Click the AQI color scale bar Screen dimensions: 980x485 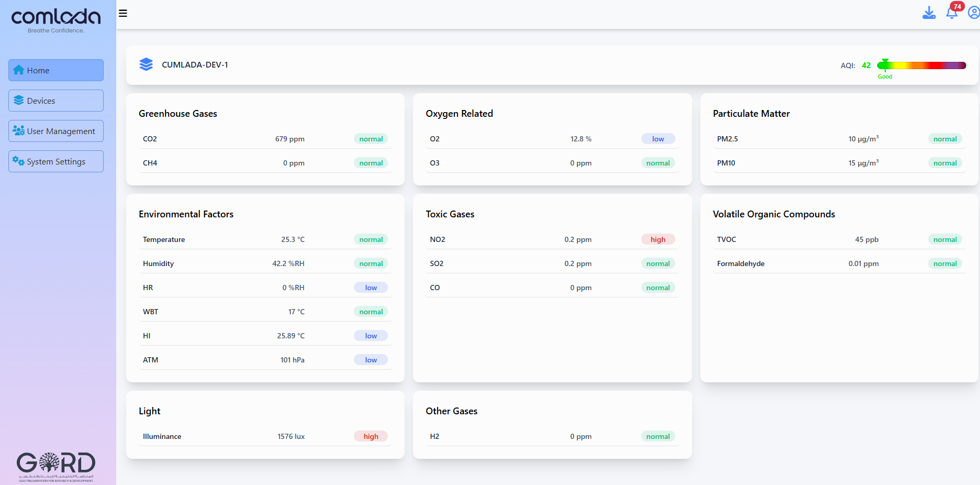pyautogui.click(x=921, y=65)
